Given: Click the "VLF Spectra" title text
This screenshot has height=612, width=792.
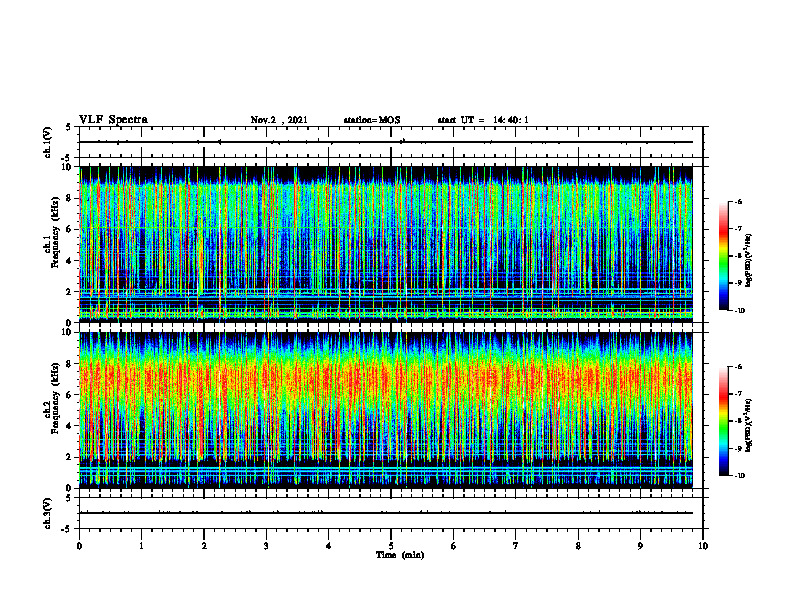Looking at the screenshot, I should (x=113, y=120).
